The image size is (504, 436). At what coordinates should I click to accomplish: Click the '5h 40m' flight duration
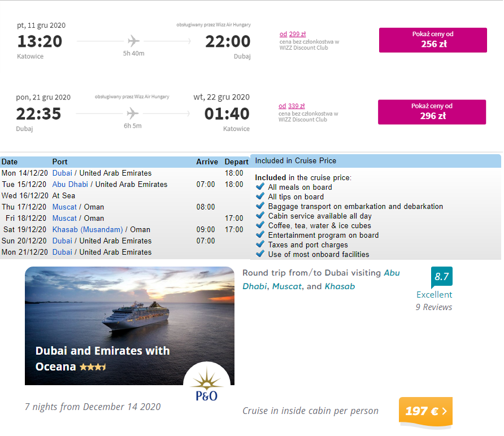pyautogui.click(x=134, y=53)
